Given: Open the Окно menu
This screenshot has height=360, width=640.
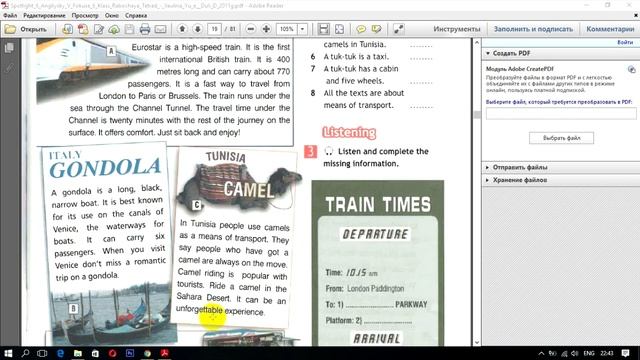Looking at the screenshot, I should (x=111, y=16).
